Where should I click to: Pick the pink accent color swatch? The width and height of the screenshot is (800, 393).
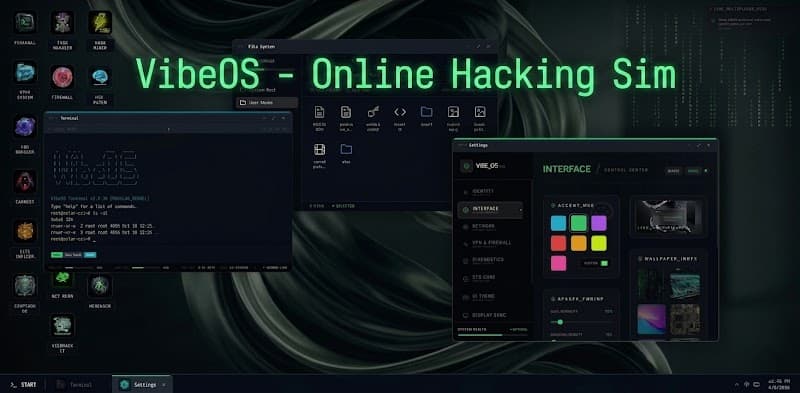[x=559, y=263]
